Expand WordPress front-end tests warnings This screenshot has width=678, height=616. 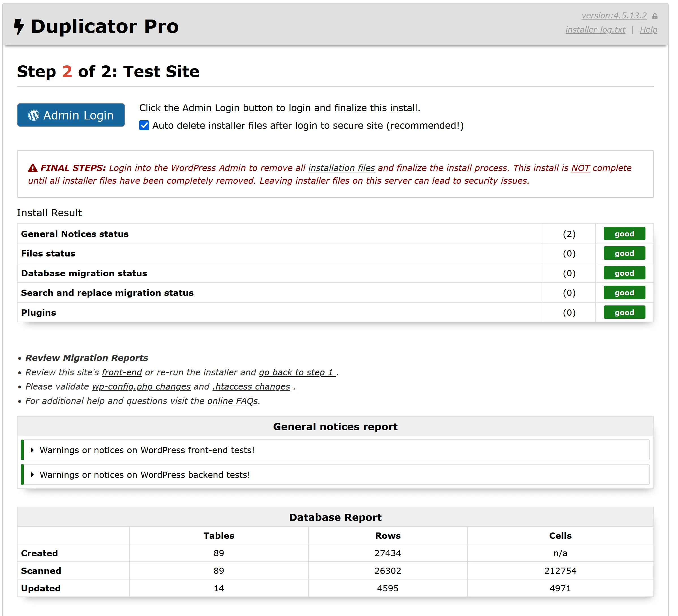[147, 450]
